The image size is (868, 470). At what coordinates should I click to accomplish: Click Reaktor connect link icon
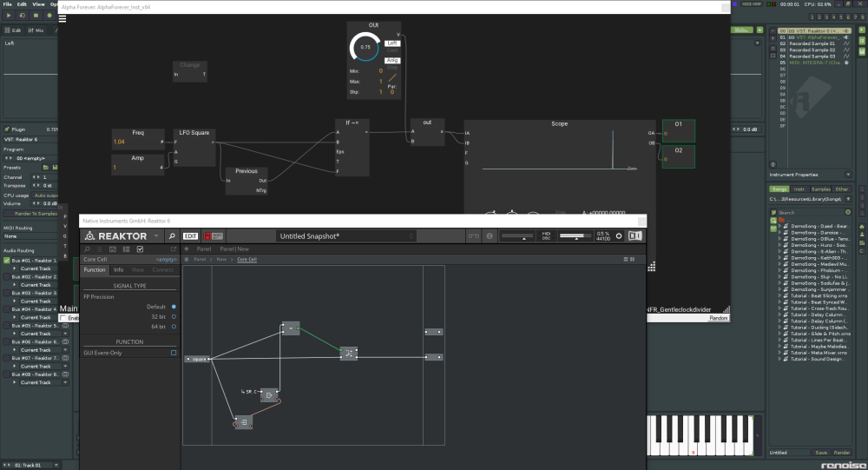[473, 236]
